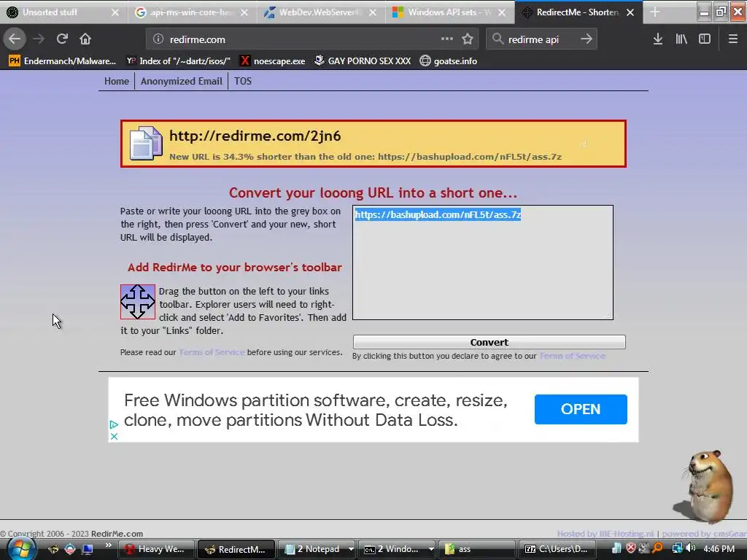The image size is (747, 560).
Task: Open the browser home page
Action: point(85,39)
